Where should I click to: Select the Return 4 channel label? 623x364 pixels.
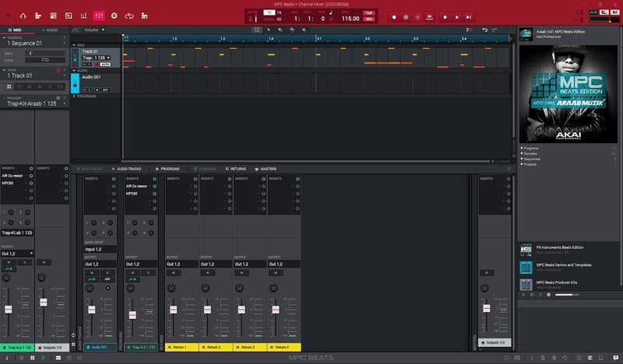pyautogui.click(x=283, y=347)
